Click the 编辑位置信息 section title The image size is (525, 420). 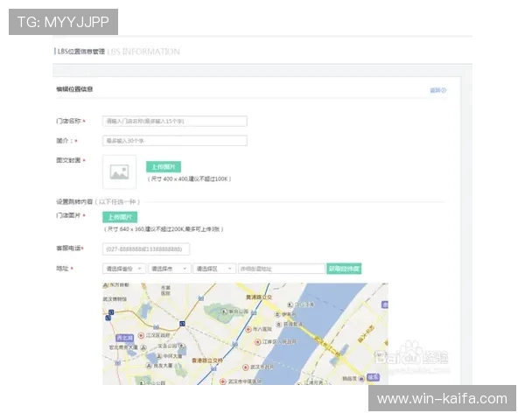click(74, 89)
